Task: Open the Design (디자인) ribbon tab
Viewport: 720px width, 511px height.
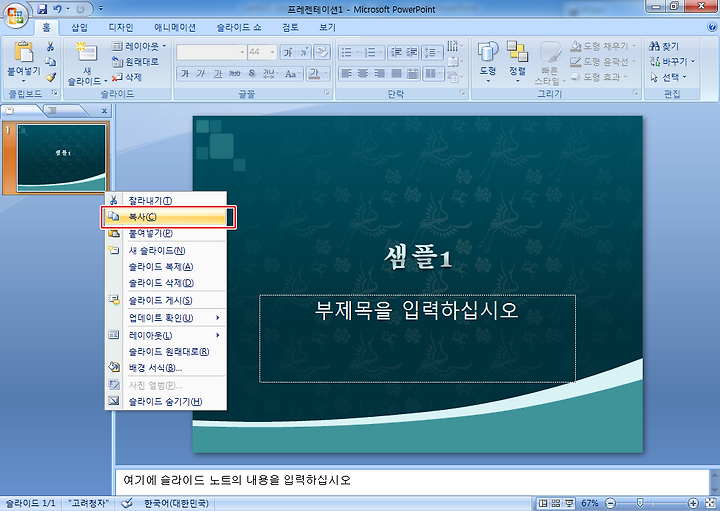Action: 121,28
